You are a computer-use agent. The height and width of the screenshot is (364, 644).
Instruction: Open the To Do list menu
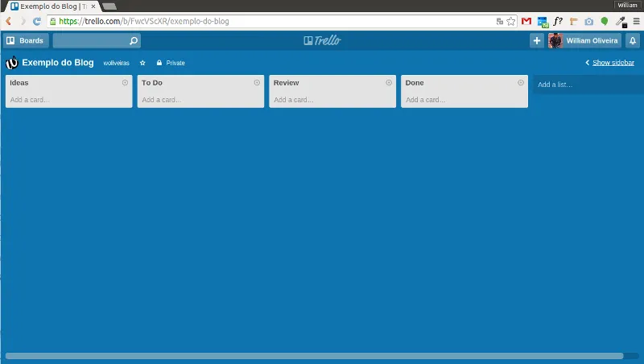tap(257, 82)
